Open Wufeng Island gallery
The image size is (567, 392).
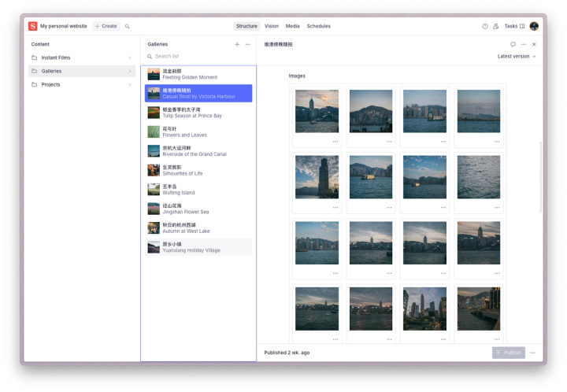[198, 190]
